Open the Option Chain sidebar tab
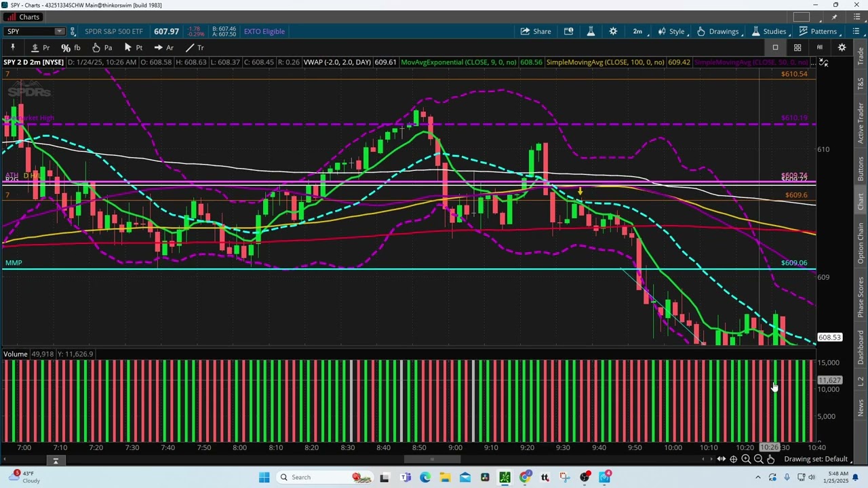Image resolution: width=868 pixels, height=488 pixels. [x=861, y=243]
